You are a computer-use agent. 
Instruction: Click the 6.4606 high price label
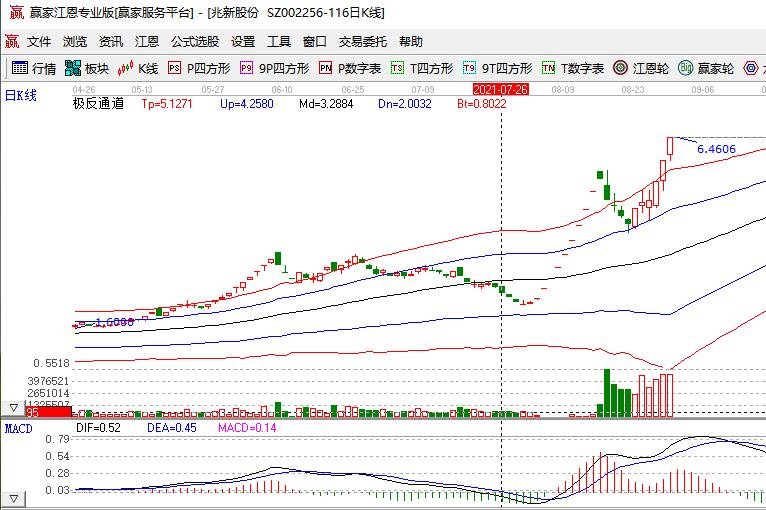click(716, 149)
